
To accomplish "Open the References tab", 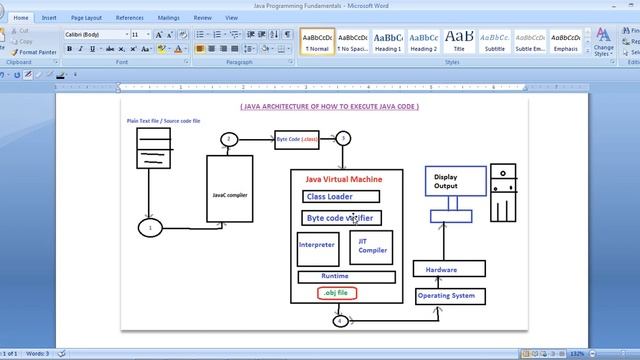I will 129,18.
